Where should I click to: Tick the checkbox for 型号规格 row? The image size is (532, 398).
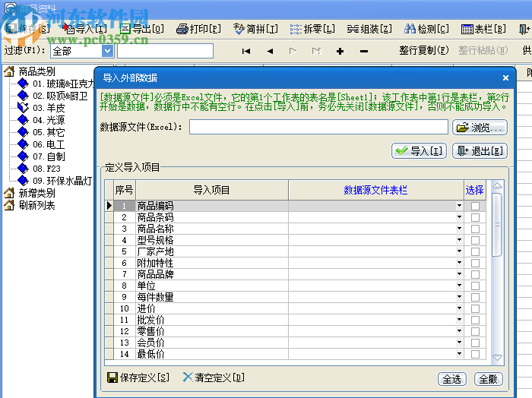click(475, 240)
